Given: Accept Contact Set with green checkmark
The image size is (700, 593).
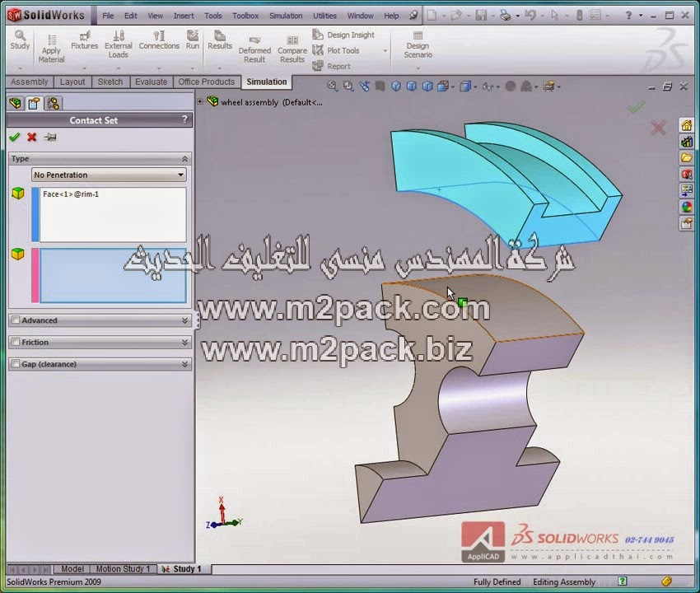Looking at the screenshot, I should click(15, 137).
